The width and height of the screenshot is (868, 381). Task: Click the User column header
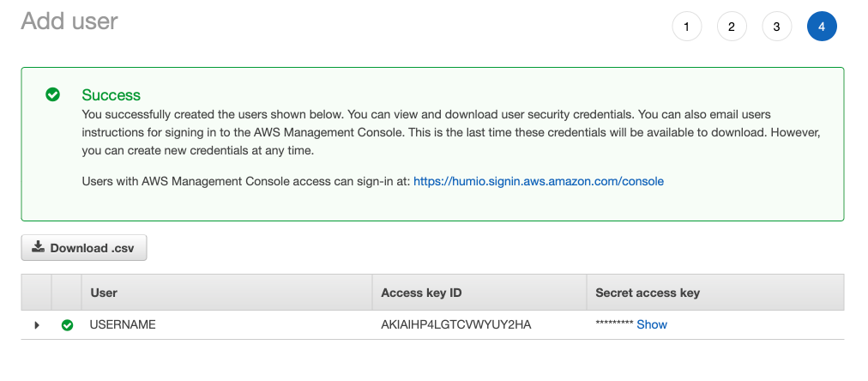click(104, 293)
